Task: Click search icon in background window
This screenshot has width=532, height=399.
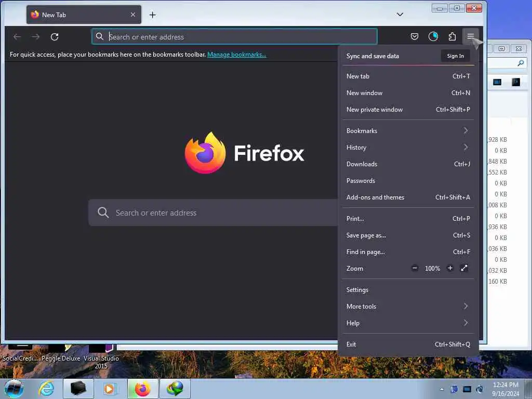Action: (521, 63)
